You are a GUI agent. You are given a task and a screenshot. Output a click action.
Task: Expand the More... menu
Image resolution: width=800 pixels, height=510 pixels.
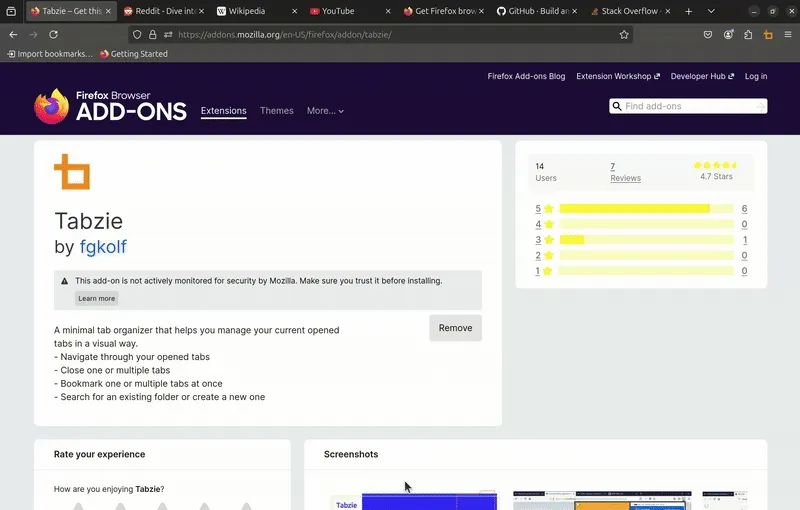(325, 111)
